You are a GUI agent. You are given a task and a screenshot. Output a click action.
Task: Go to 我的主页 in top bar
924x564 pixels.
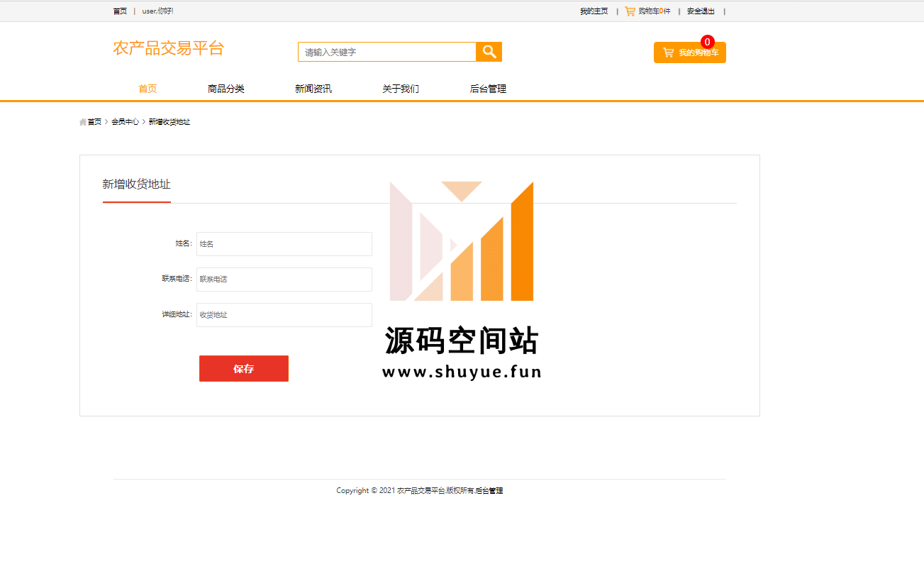pyautogui.click(x=594, y=11)
